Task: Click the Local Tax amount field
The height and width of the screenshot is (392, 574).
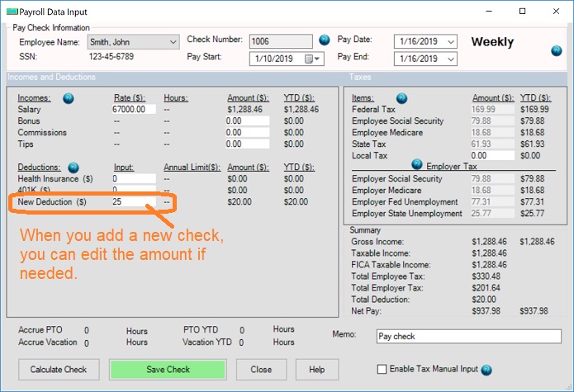Action: (x=492, y=155)
